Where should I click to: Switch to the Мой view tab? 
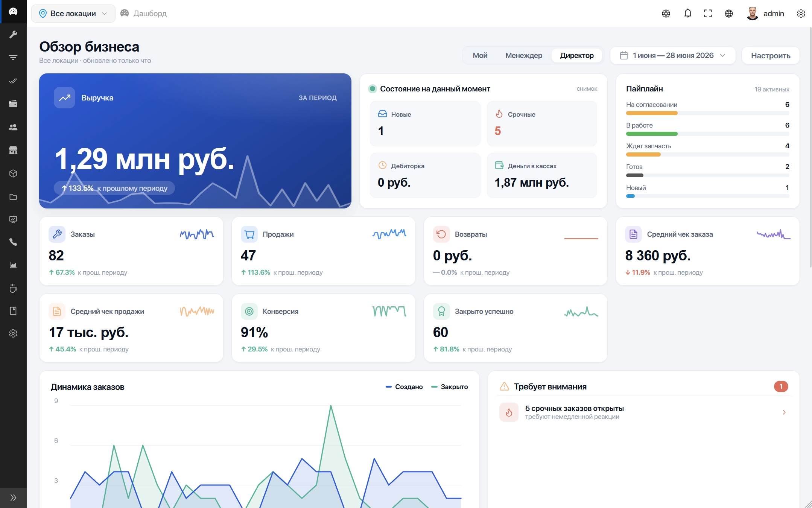(x=480, y=55)
